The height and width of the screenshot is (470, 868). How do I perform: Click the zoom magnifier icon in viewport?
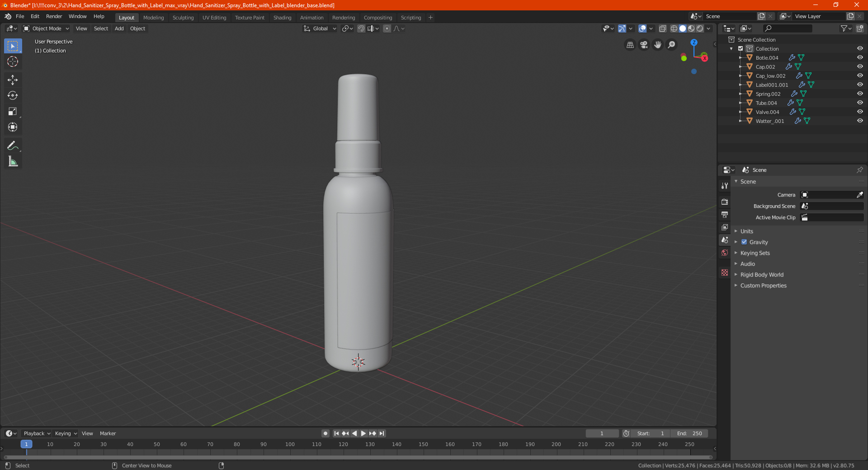click(672, 45)
